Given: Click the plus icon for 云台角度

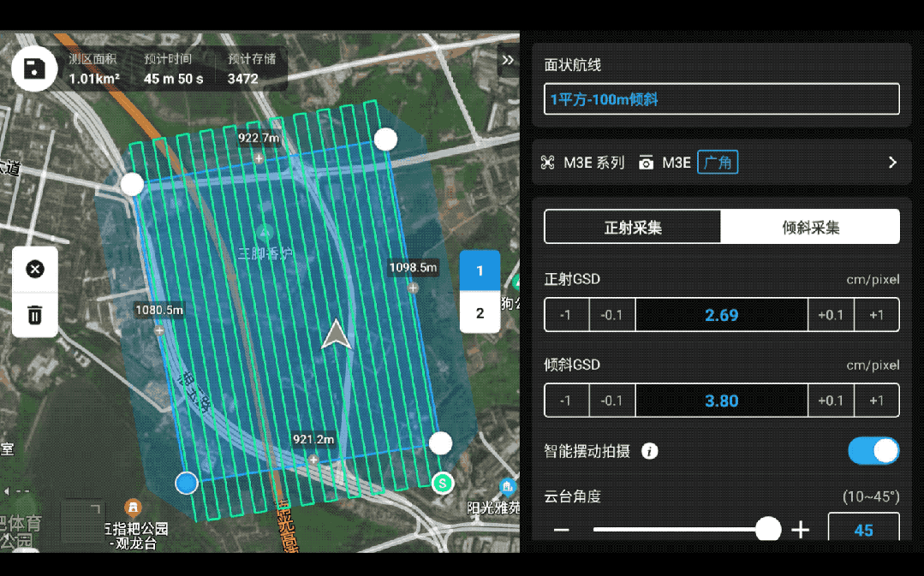Looking at the screenshot, I should pyautogui.click(x=800, y=531).
